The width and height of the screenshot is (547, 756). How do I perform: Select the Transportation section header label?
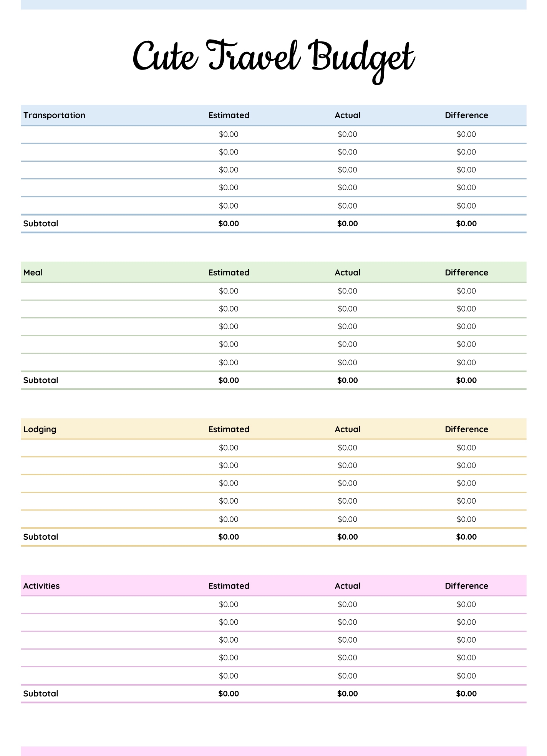click(x=54, y=115)
